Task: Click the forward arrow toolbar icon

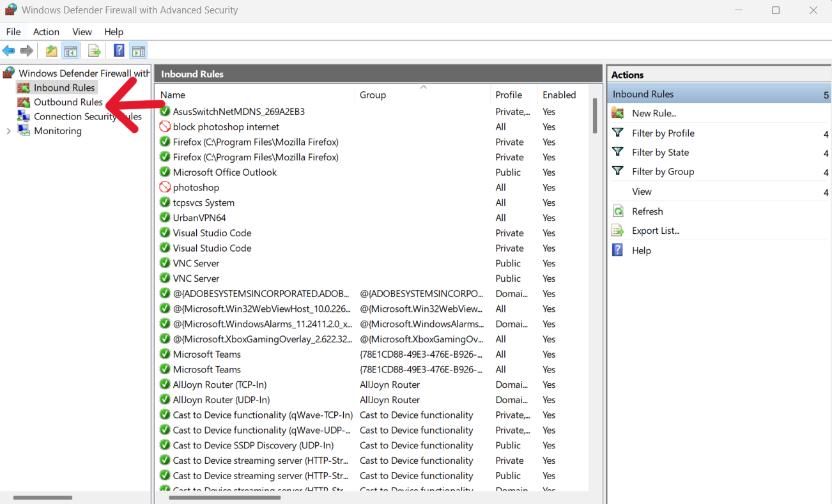Action: 27,50
